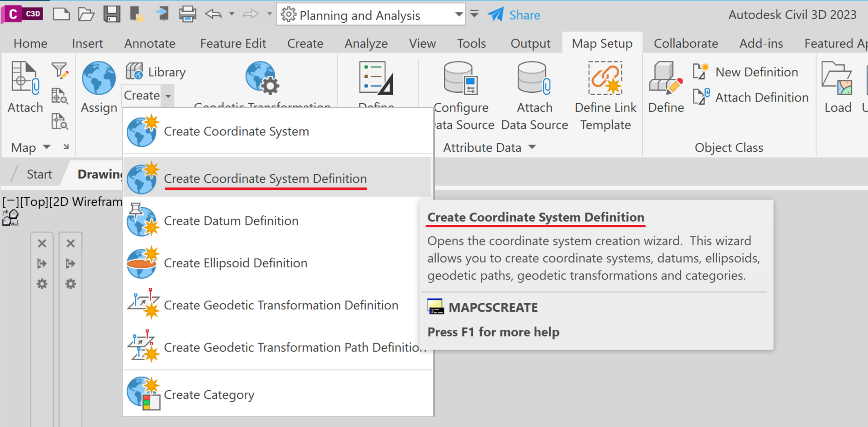Image resolution: width=868 pixels, height=427 pixels.
Task: Click the Attach Data Source icon
Action: (x=534, y=79)
